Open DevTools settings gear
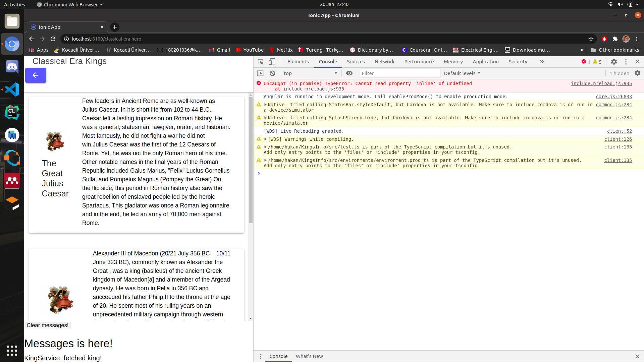Image resolution: width=644 pixels, height=362 pixels. [614, 62]
